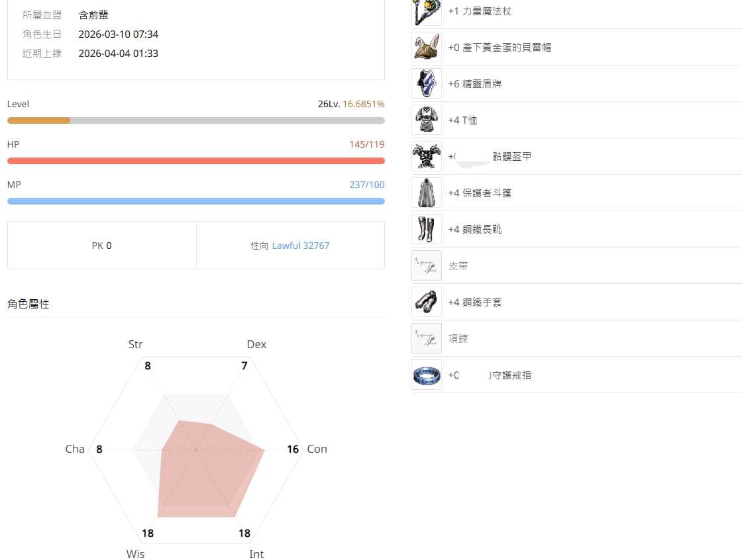Click the Level experience progress bar
The height and width of the screenshot is (560, 742).
point(196,120)
